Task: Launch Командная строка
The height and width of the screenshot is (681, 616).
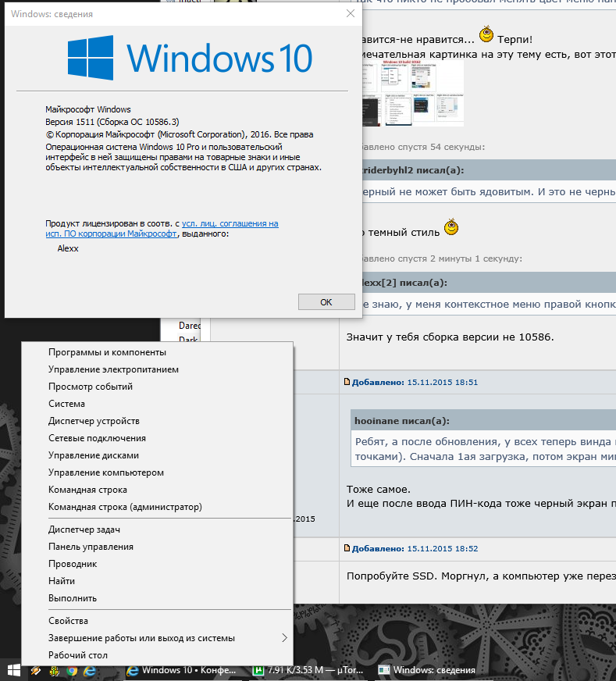Action: pyautogui.click(x=157, y=490)
